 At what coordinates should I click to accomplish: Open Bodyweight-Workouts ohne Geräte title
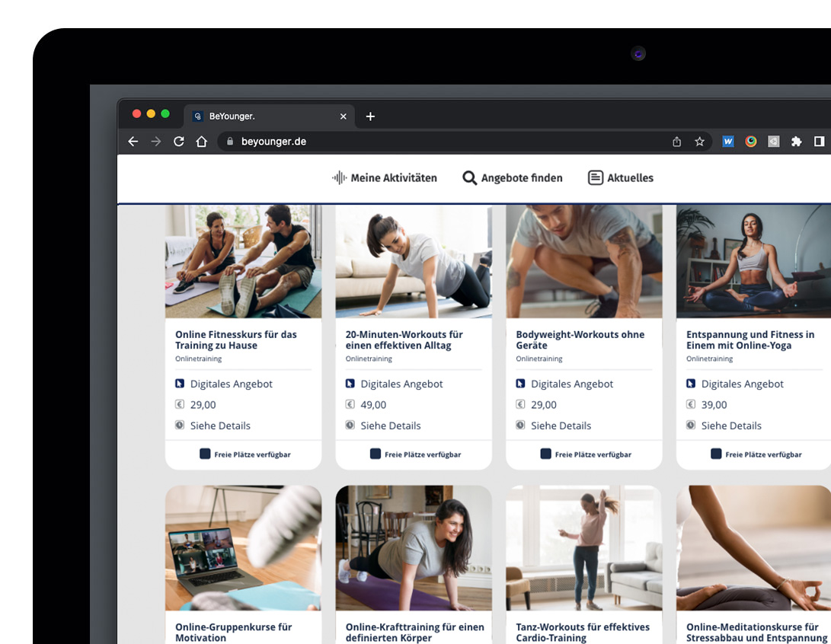(x=580, y=340)
